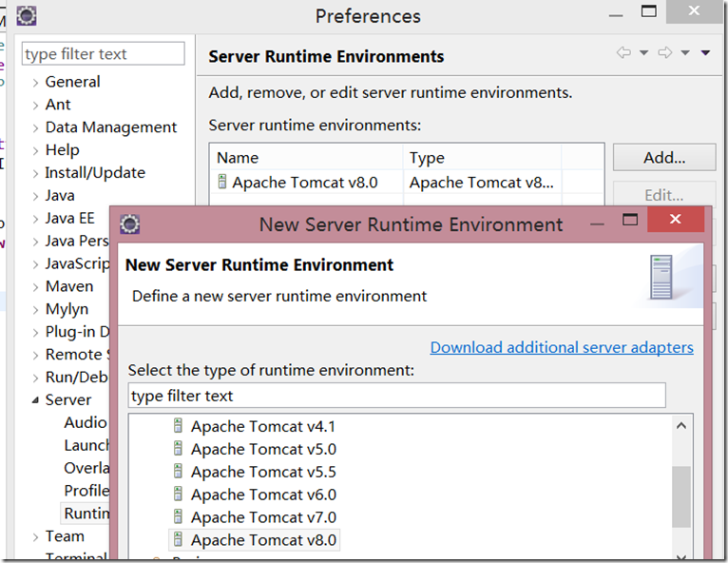
Task: Expand the Data Management node
Action: (36, 128)
